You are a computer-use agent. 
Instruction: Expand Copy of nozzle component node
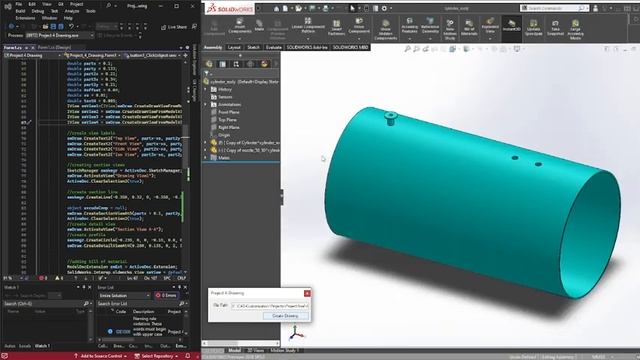(x=206, y=150)
